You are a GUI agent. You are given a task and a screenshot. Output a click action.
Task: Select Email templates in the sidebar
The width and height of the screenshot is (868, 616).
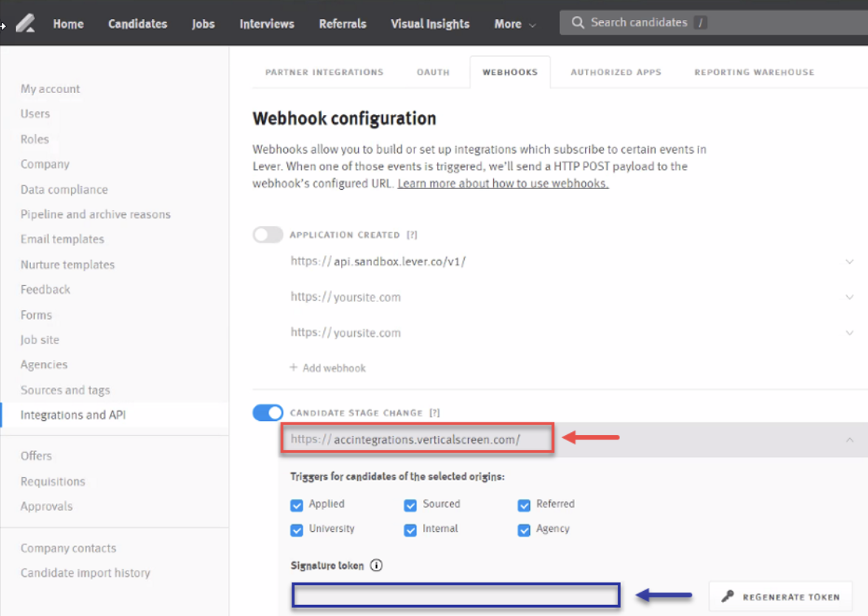[x=63, y=239]
